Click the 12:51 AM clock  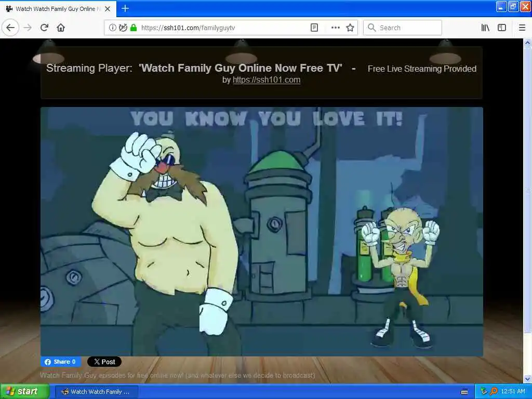513,392
